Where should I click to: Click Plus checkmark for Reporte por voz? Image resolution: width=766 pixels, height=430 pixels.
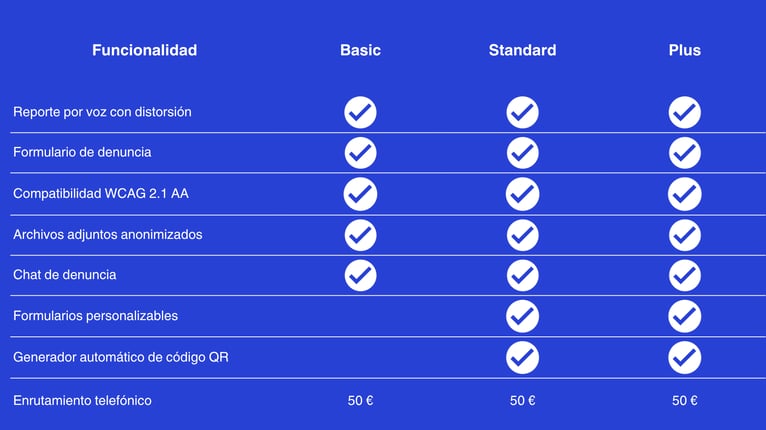684,112
